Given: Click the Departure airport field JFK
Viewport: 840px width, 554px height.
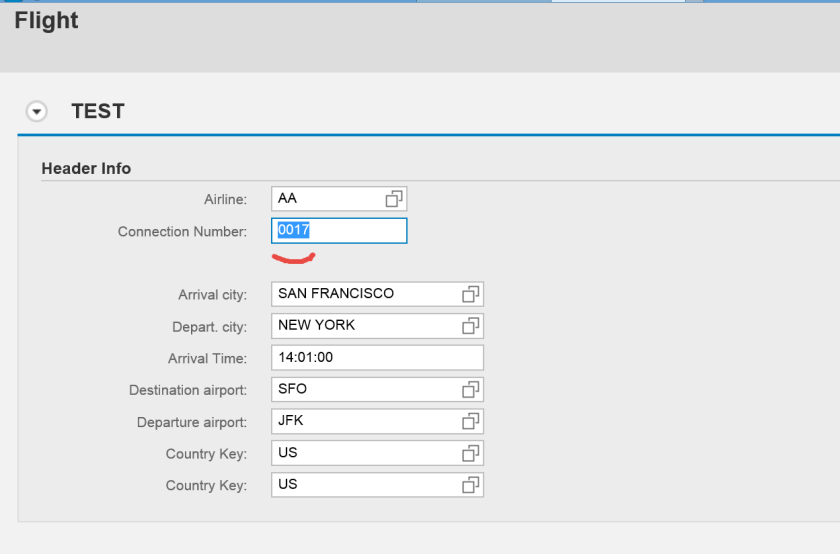Looking at the screenshot, I should click(x=378, y=421).
